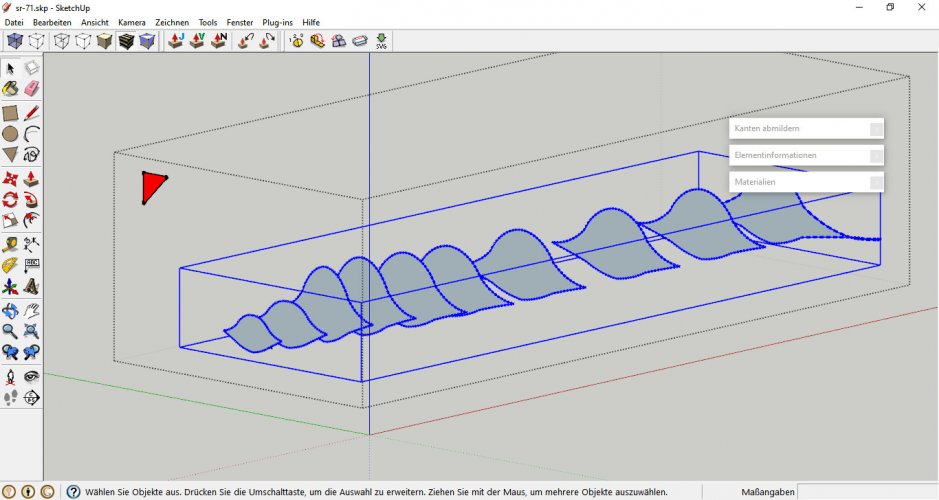
Task: Activate the Arc tool
Action: pos(32,134)
